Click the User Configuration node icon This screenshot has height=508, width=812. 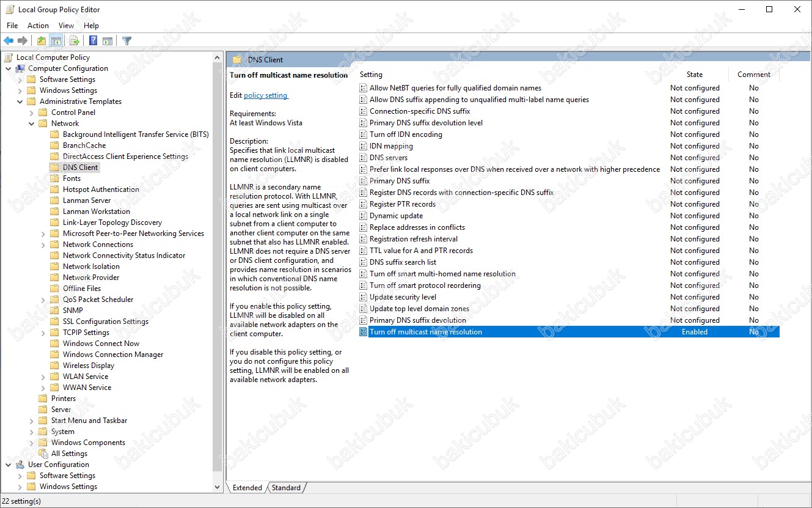(20, 465)
